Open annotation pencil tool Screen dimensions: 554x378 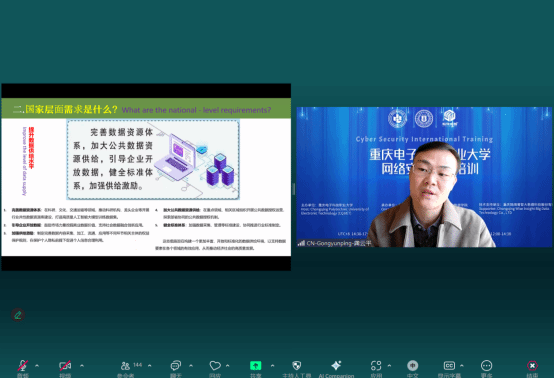tap(18, 315)
